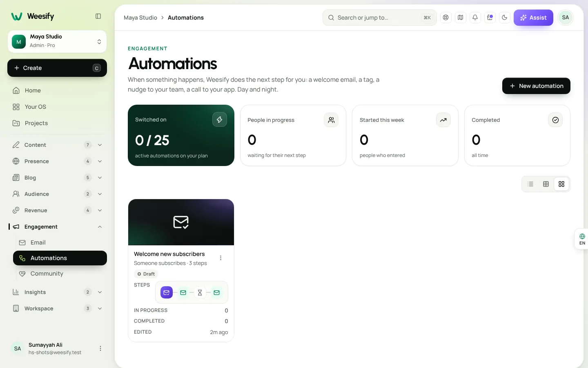This screenshot has height=368, width=588.
Task: Click the hourglass wait step icon
Action: (x=200, y=292)
